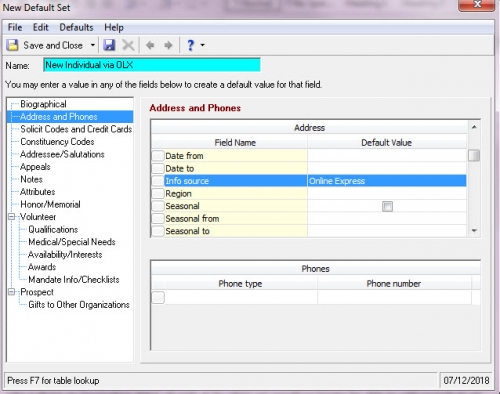Viewport: 500px width, 394px height.
Task: Collapse the Volunteer tree node
Action: (x=12, y=217)
